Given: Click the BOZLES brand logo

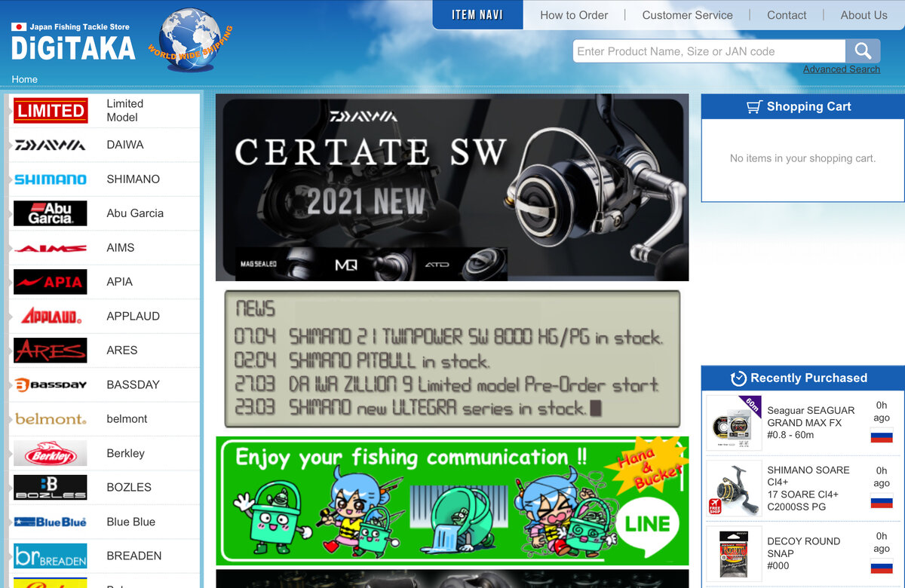Looking at the screenshot, I should tap(51, 487).
